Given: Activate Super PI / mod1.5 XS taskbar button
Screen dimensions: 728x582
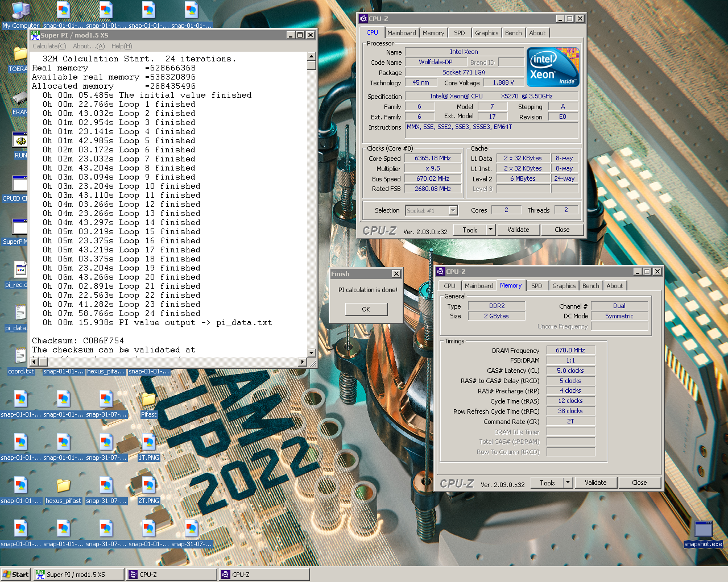Looking at the screenshot, I should [x=78, y=575].
